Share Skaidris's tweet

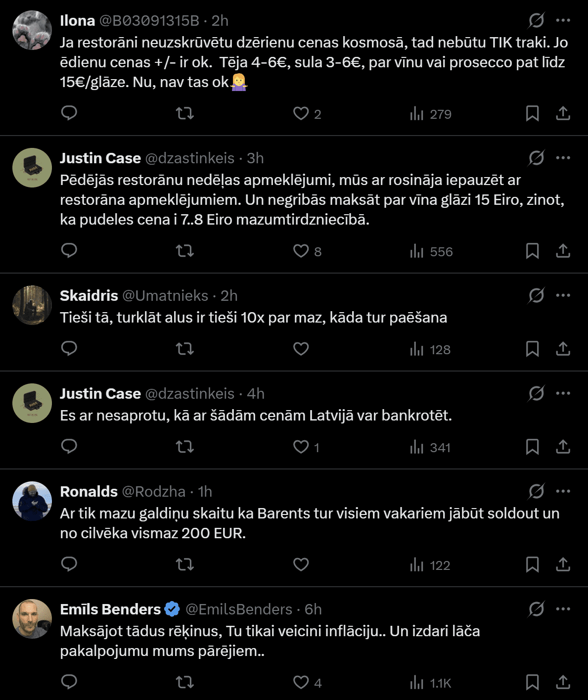tap(563, 349)
